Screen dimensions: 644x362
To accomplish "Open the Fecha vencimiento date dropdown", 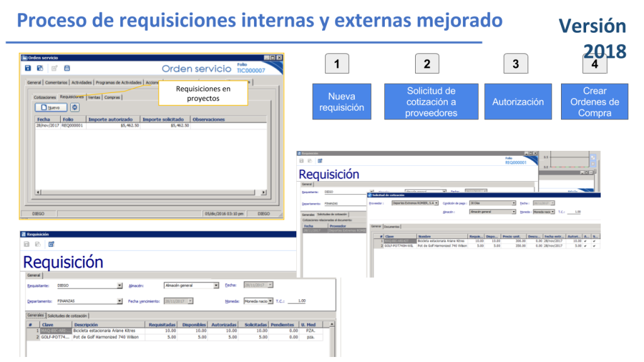I will pos(190,301).
